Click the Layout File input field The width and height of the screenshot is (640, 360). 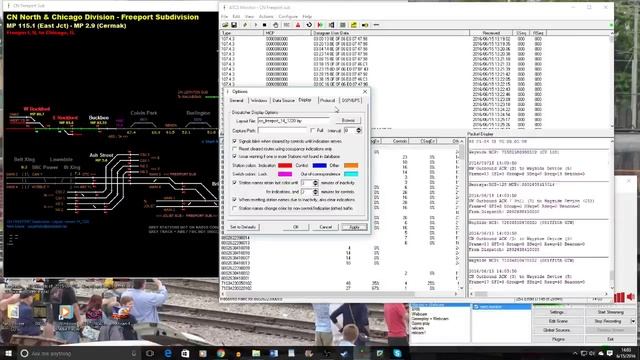tap(293, 121)
